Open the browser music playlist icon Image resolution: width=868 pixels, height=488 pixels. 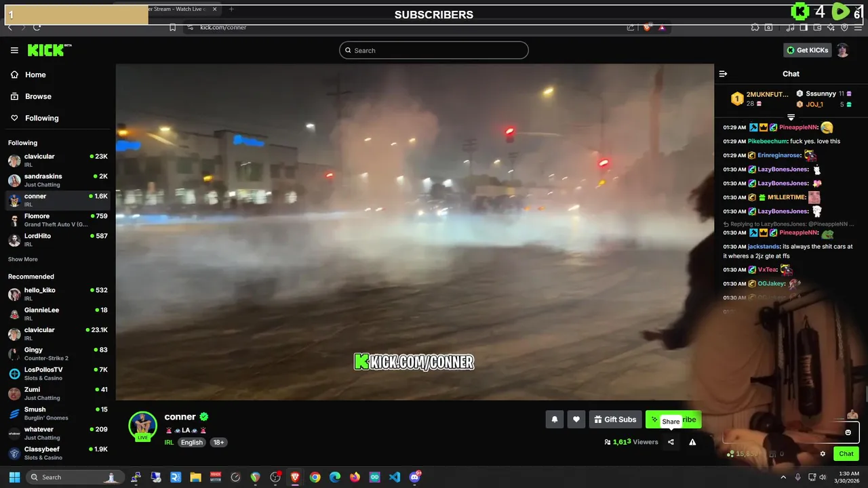click(791, 27)
